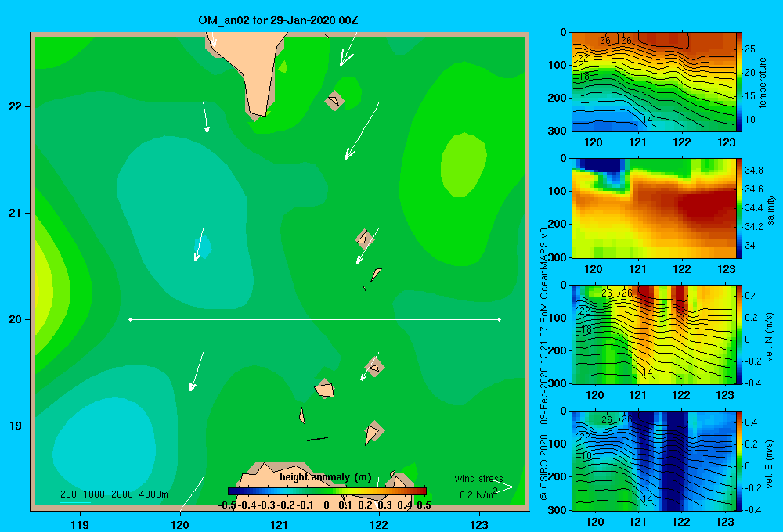Viewport: 783px width, 532px height.
Task: Click longitude label 119 below main map
Action: pyautogui.click(x=80, y=524)
